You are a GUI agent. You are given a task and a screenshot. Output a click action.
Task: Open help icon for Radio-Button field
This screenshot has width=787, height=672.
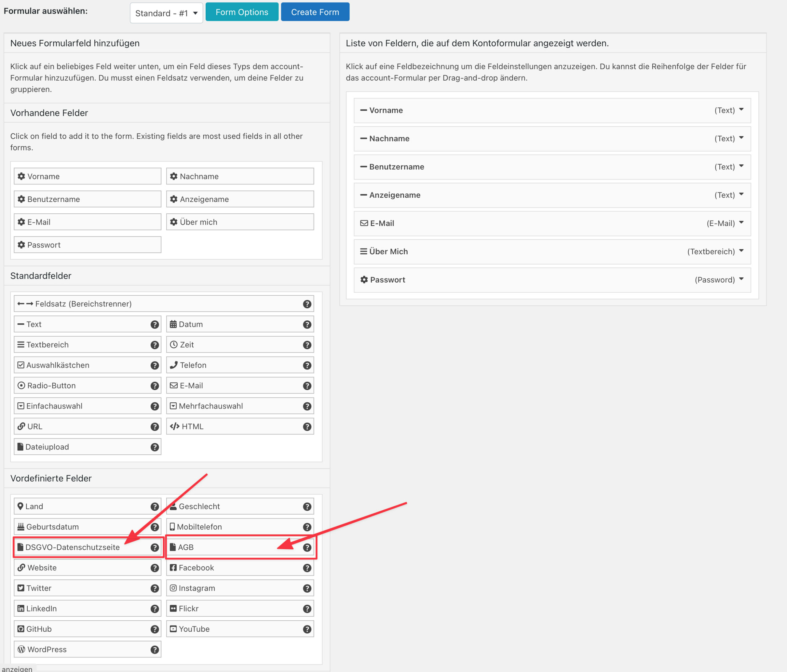click(x=155, y=386)
